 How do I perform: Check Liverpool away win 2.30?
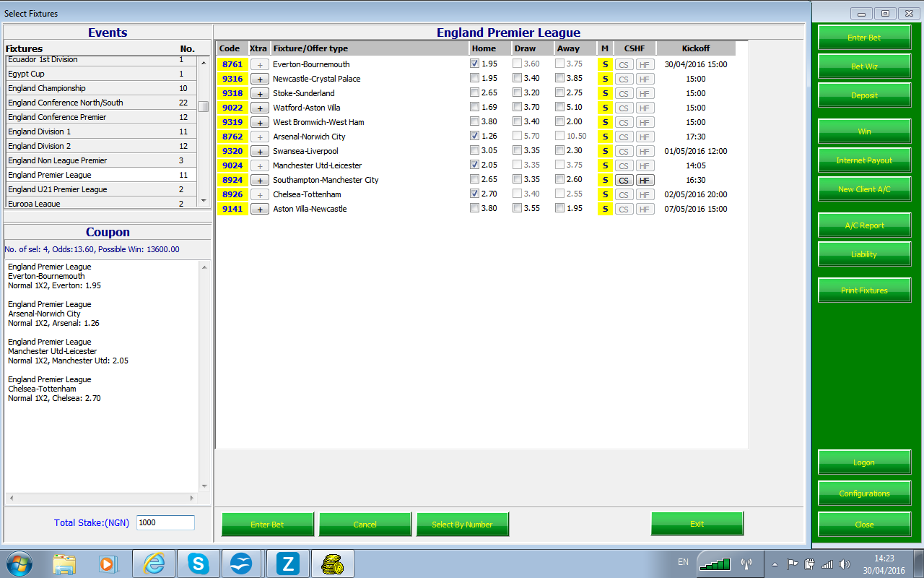(560, 150)
